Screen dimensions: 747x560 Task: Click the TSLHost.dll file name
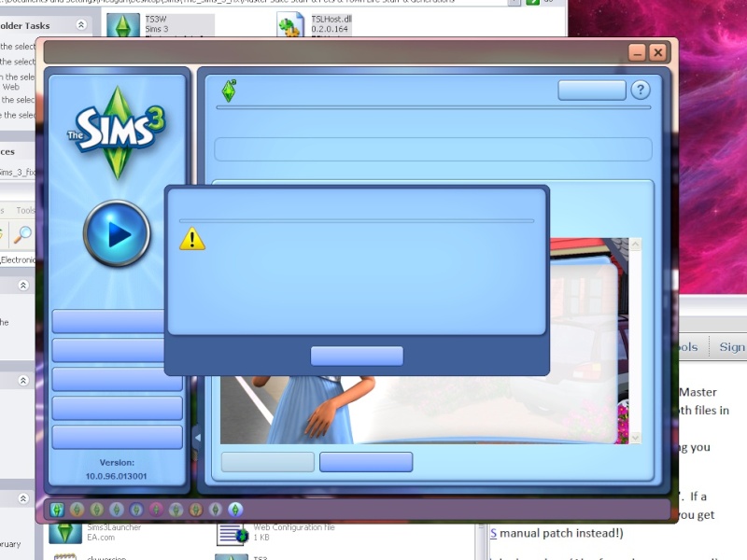tap(331, 19)
